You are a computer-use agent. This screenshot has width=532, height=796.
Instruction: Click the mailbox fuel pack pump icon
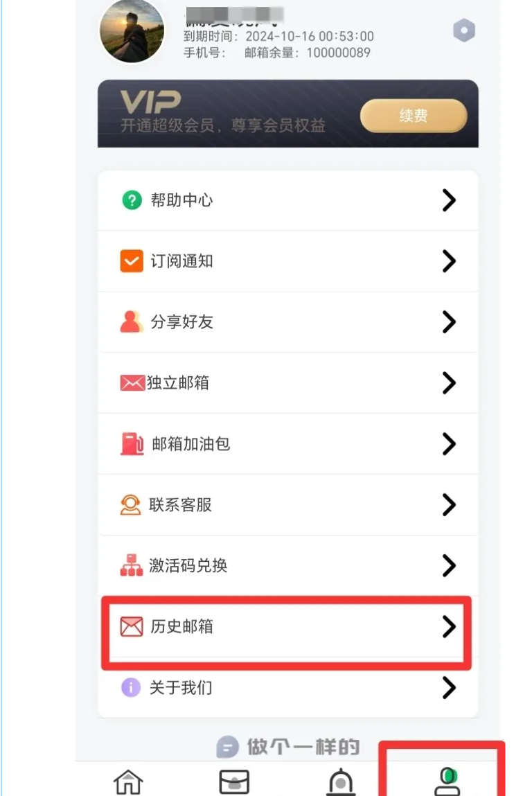click(132, 443)
